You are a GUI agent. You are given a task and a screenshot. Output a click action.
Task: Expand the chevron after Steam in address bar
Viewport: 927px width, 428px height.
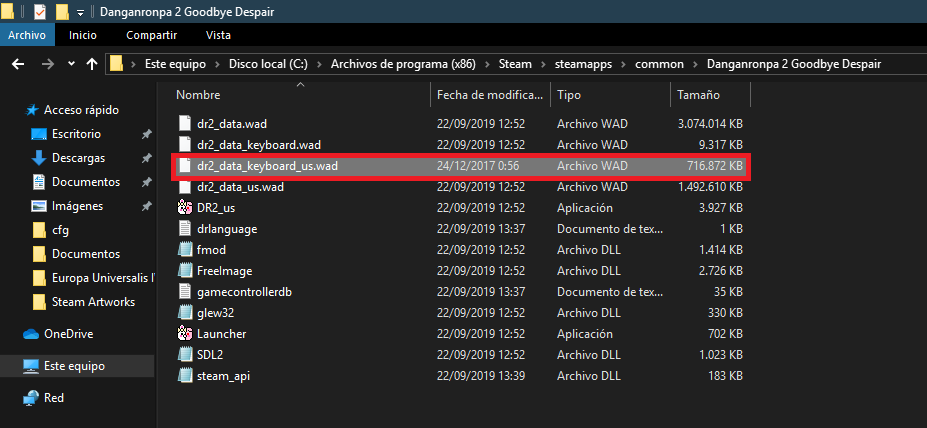point(544,64)
